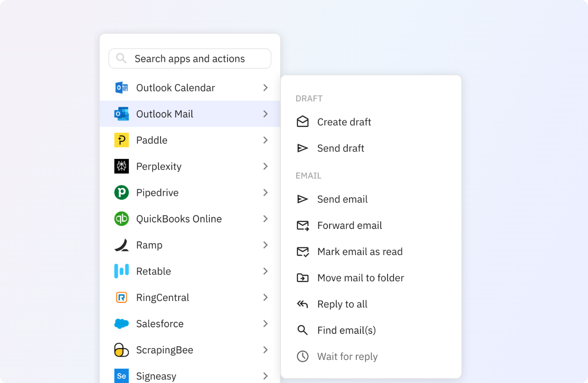Click the folder arrow Move mail icon
The image size is (588, 383).
coord(303,278)
